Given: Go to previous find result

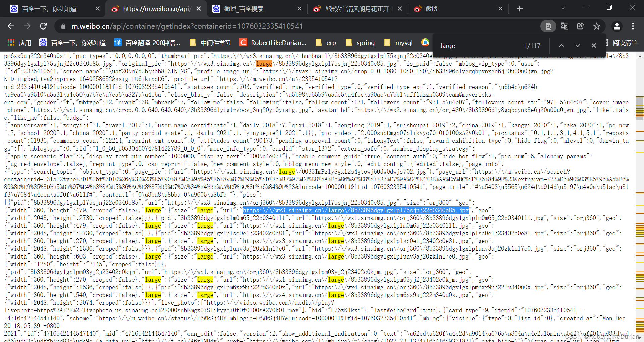Looking at the screenshot, I should coord(561,45).
